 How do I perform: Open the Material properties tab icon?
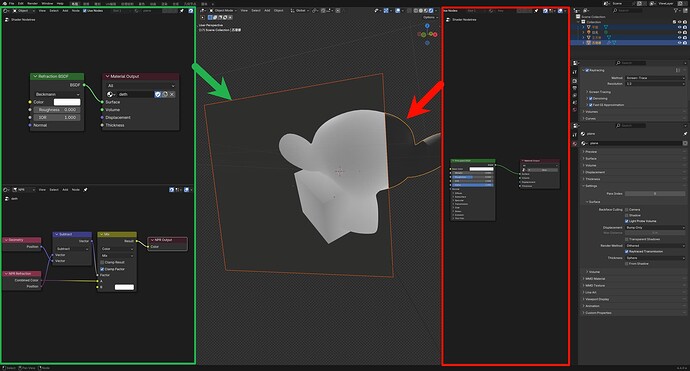point(575,144)
